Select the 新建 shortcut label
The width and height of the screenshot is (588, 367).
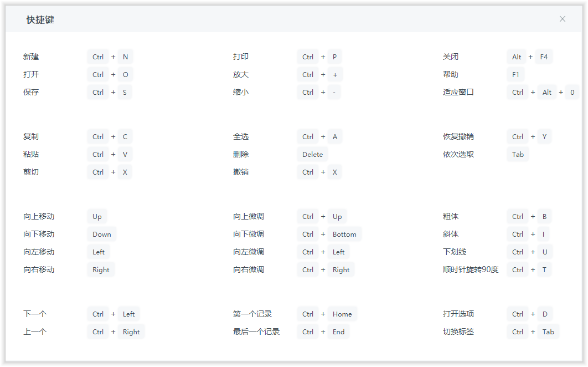tap(31, 57)
